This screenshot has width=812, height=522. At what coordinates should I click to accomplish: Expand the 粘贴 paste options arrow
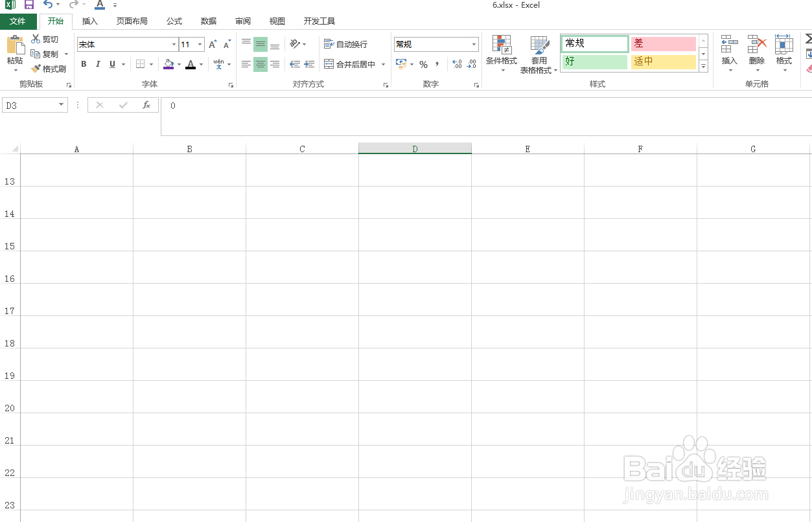(16, 69)
